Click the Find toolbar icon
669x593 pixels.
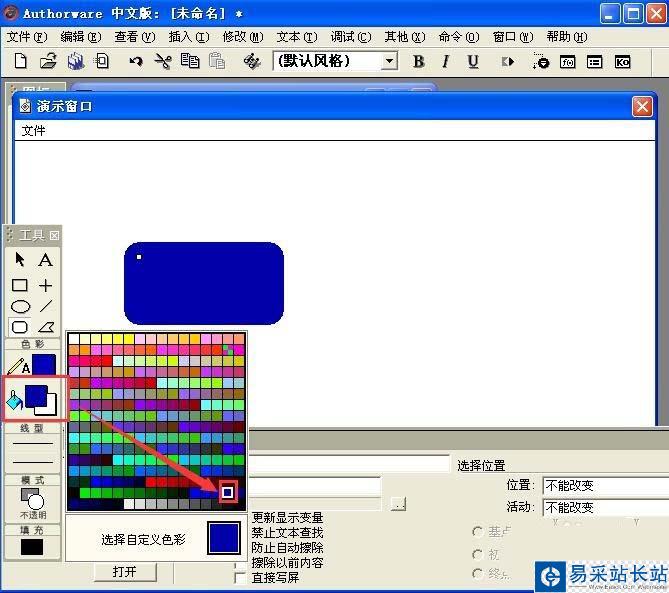[252, 61]
